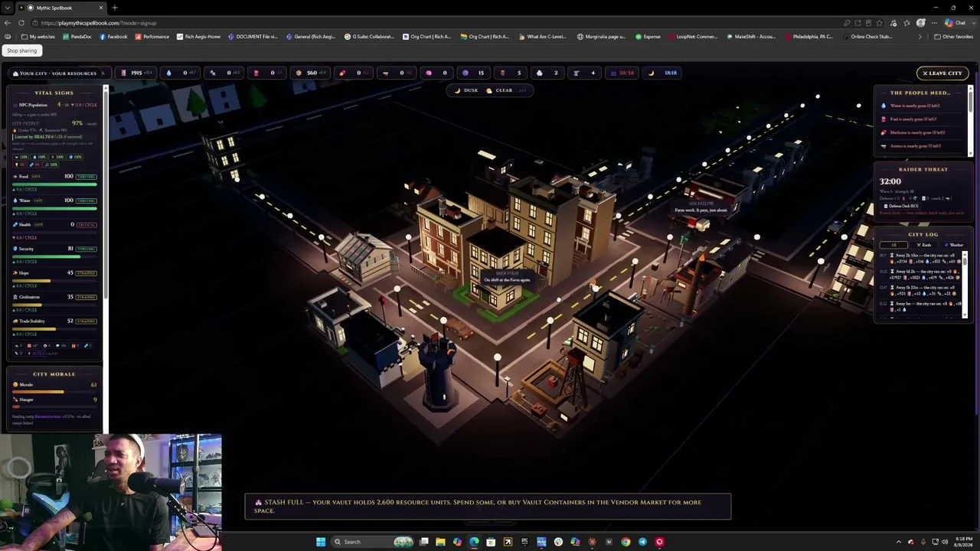Click the Morale bar in City Morale
The image size is (980, 551).
pyautogui.click(x=54, y=392)
